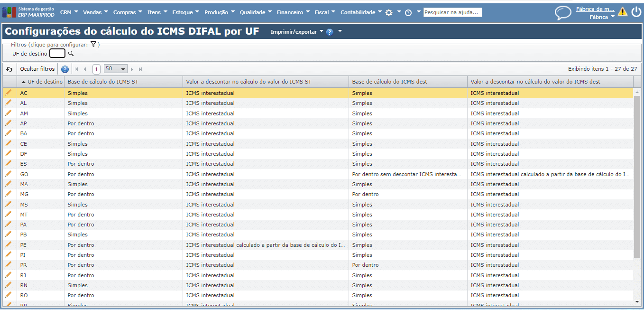Screen dimensions: 644x310
Task: Click the ERP MAXIPROD logo
Action: point(28,12)
